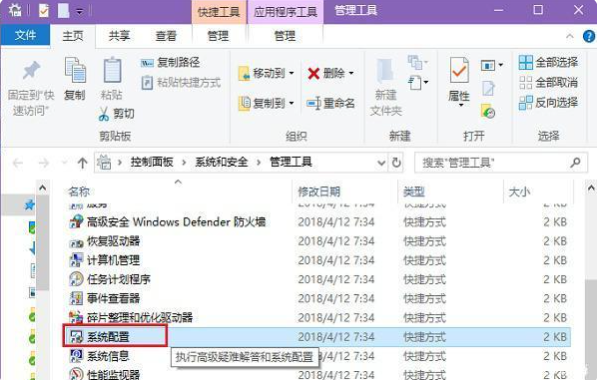The image size is (597, 380).
Task: Click Select all (全部选择)
Action: (548, 62)
